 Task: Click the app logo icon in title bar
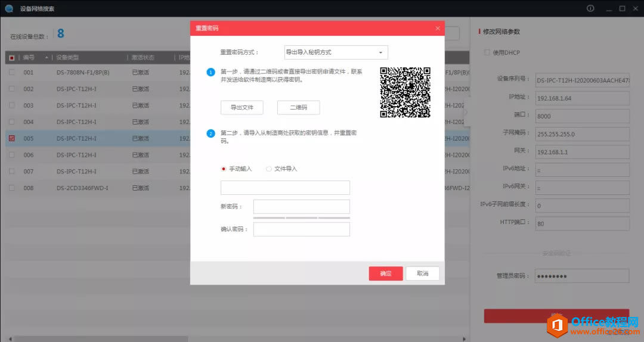(x=9, y=8)
